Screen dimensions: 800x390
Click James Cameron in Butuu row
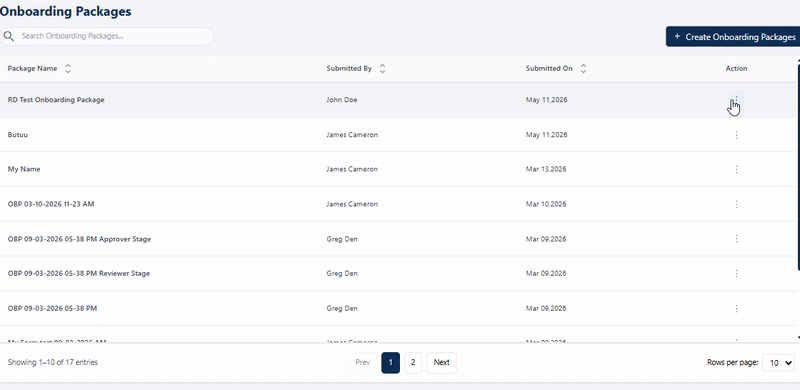[x=352, y=135]
